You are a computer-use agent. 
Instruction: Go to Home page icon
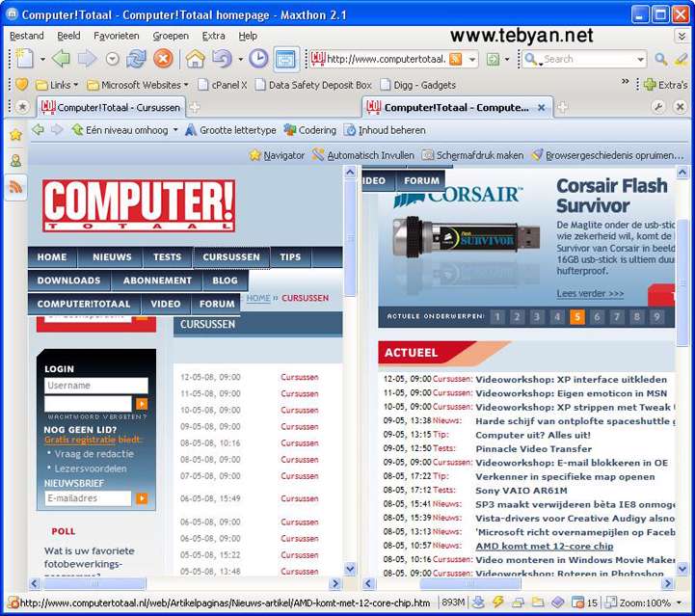coord(195,58)
